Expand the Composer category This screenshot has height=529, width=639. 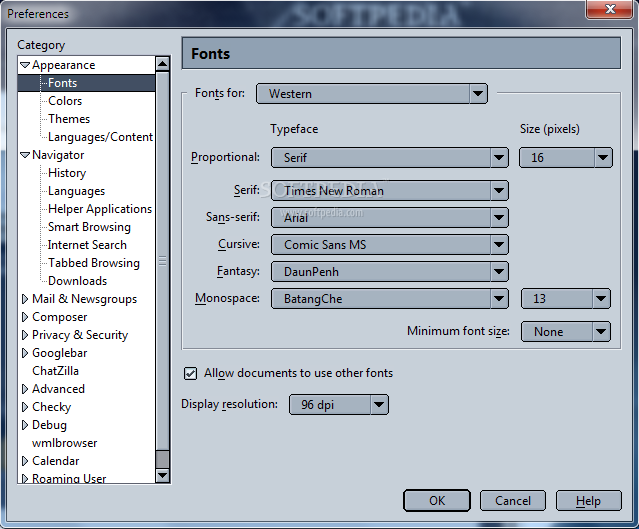(25, 317)
